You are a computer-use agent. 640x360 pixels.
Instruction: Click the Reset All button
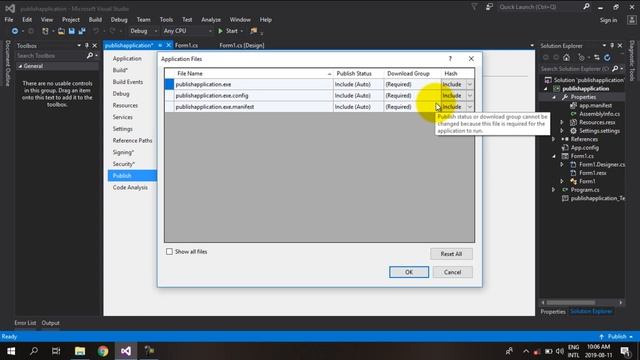pyautogui.click(x=451, y=254)
